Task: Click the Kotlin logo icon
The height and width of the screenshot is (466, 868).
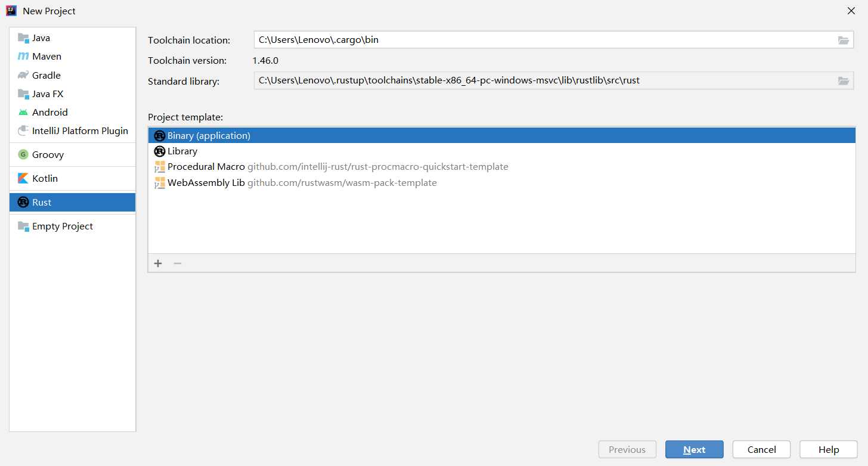Action: (23, 178)
